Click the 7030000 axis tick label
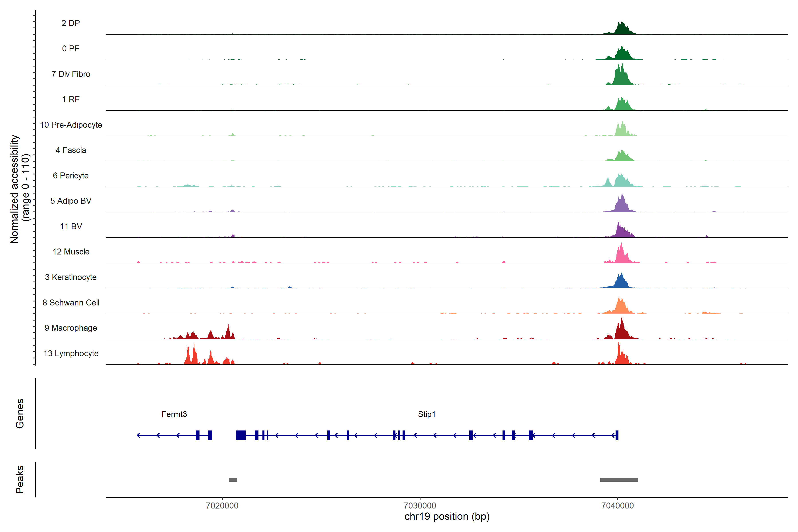Viewport: 798px width, 532px height. (420, 506)
